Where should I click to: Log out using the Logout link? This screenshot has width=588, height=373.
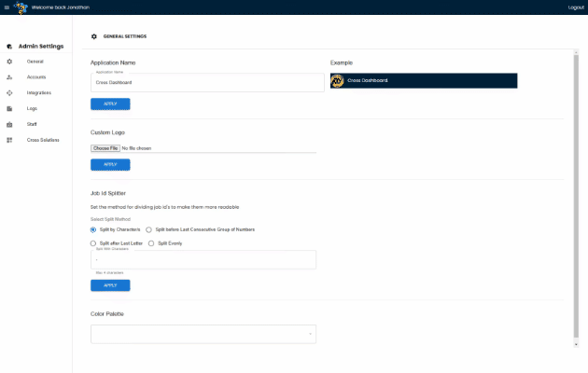click(x=576, y=7)
